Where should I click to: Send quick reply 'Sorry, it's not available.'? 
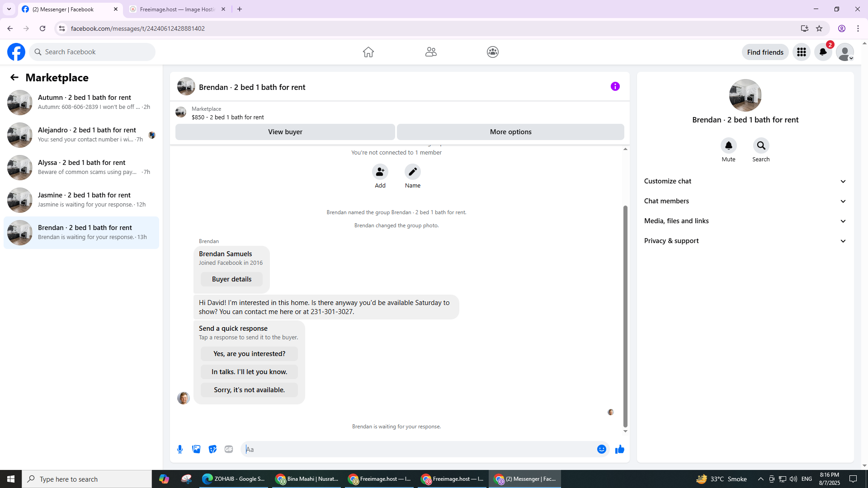[x=250, y=390]
